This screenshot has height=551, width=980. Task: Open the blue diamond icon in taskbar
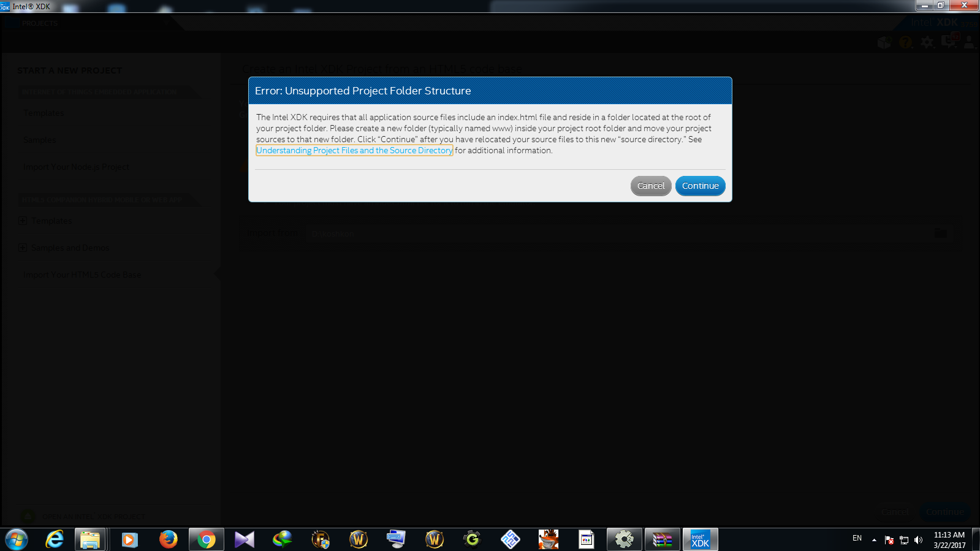(510, 539)
